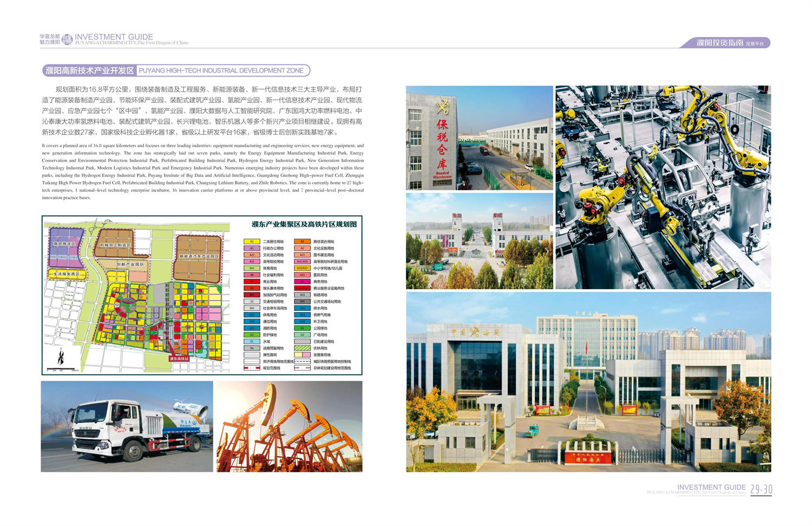The height and width of the screenshot is (526, 812).
Task: Select the 机械加工制造区 zone on map
Action: [x=115, y=245]
